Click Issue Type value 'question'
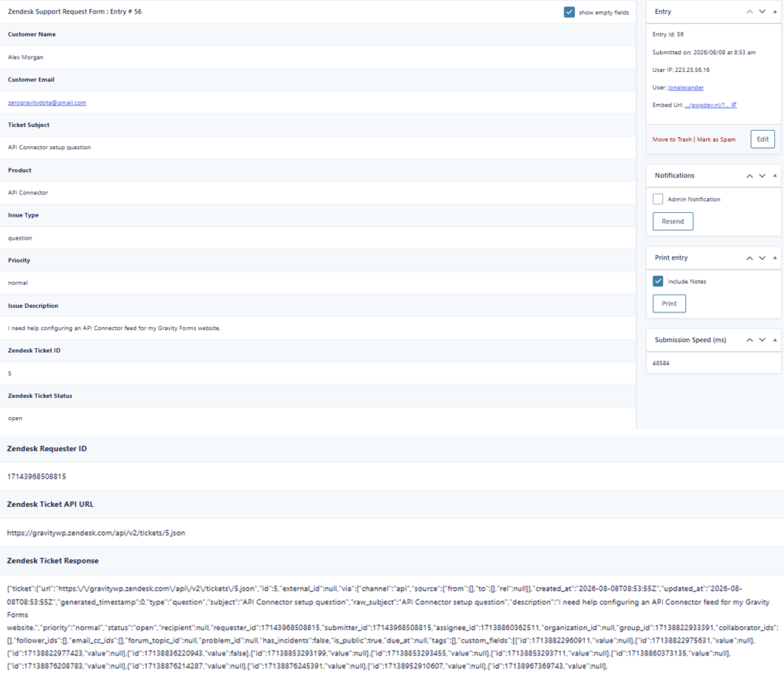Viewport: 784px width, 676px height. [20, 238]
